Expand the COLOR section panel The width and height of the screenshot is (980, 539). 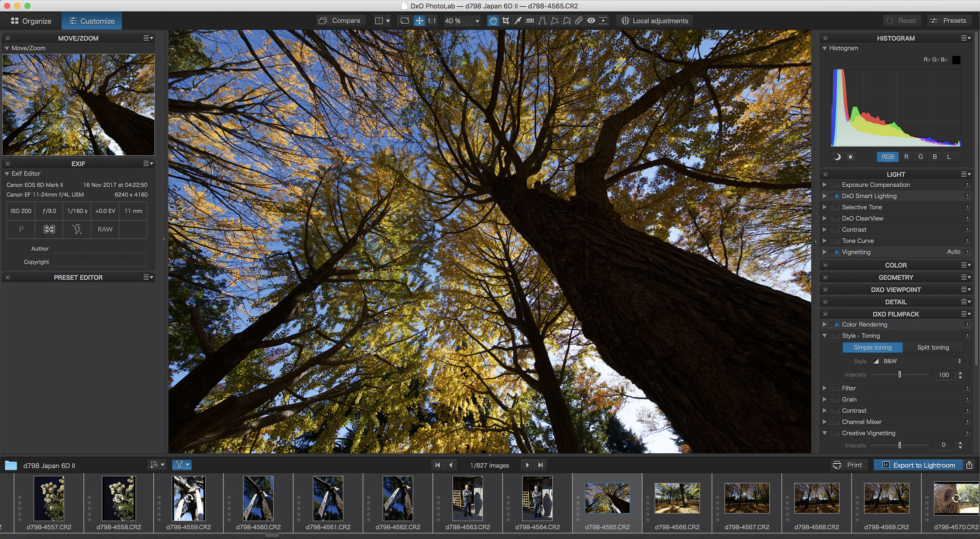pos(897,264)
